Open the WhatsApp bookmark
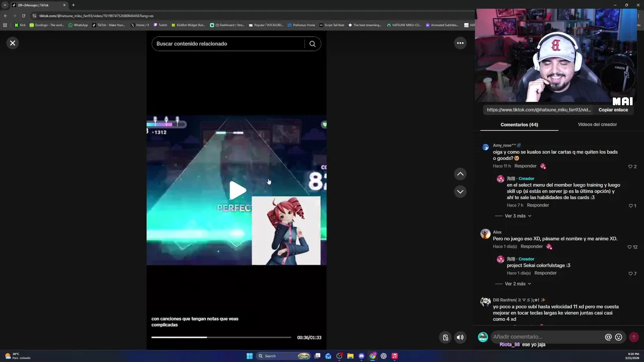 click(x=78, y=25)
